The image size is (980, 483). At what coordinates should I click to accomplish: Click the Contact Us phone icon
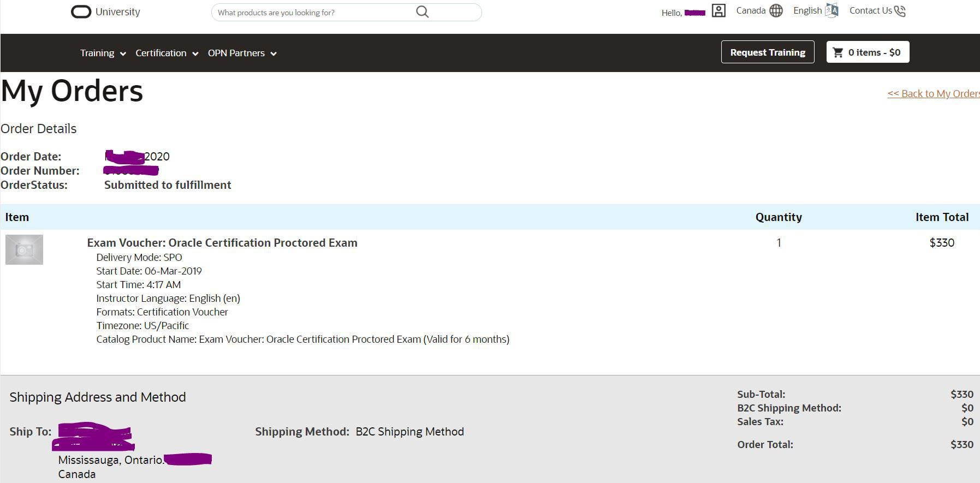tap(900, 11)
